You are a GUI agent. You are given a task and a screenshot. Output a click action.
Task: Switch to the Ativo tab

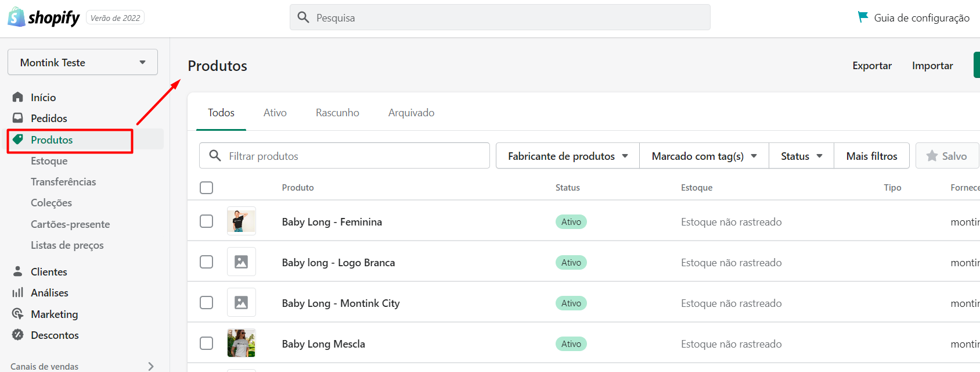(275, 113)
